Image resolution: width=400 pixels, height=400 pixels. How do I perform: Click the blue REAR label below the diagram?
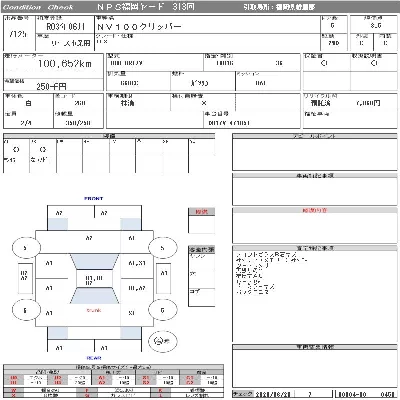tap(94, 358)
